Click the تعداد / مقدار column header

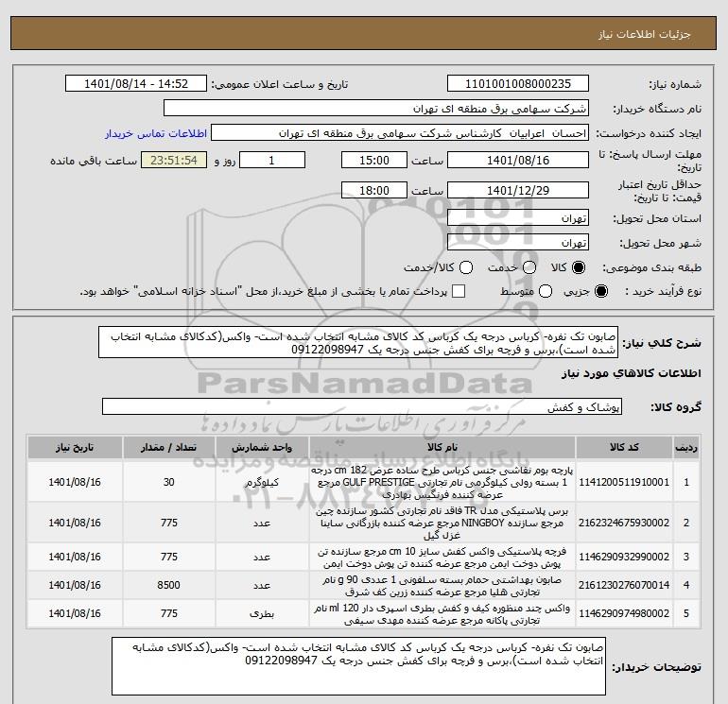click(x=168, y=448)
